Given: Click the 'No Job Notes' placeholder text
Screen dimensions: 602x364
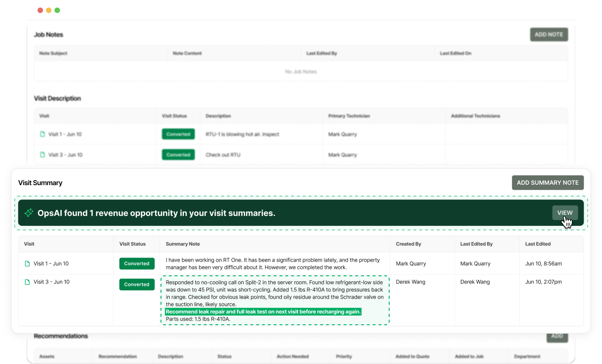Looking at the screenshot, I should click(301, 72).
